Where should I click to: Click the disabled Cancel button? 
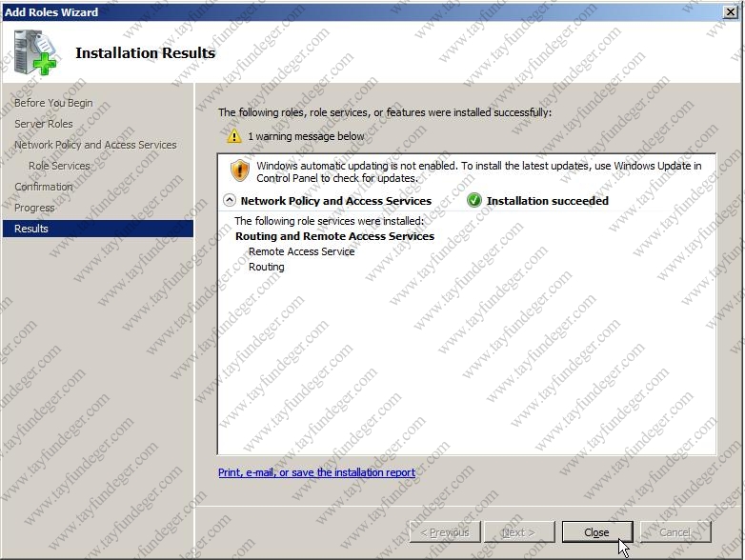tap(675, 532)
